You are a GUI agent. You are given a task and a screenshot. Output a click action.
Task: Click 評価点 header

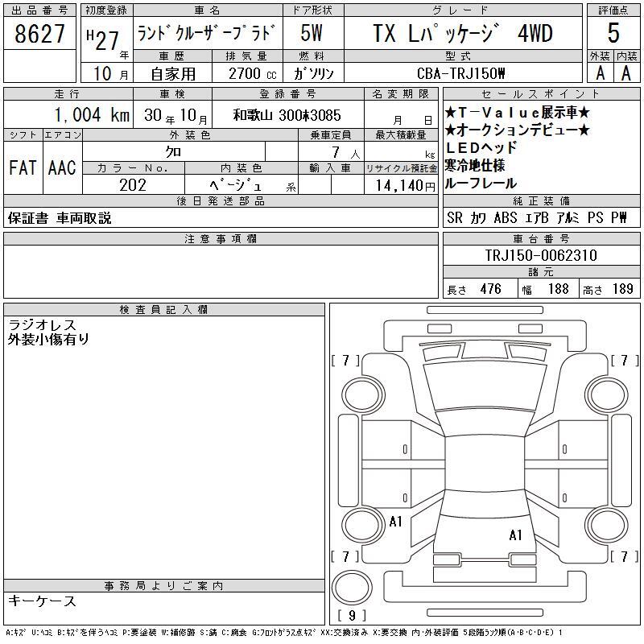point(613,10)
